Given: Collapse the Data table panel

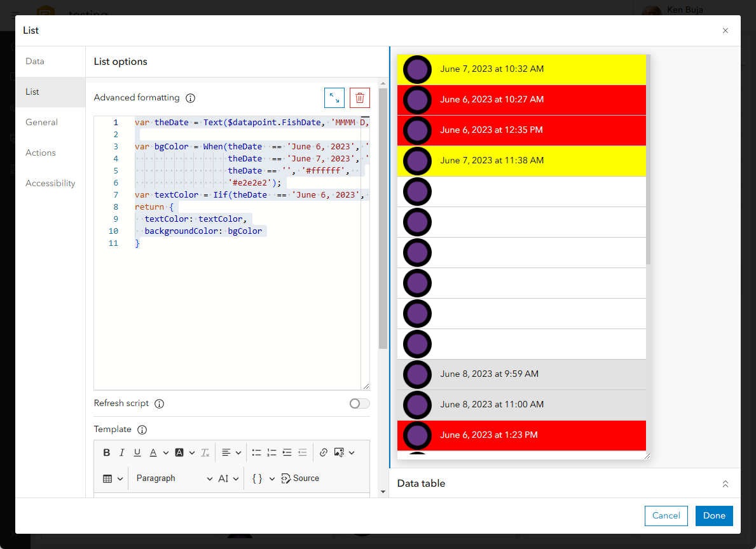Looking at the screenshot, I should 725,484.
